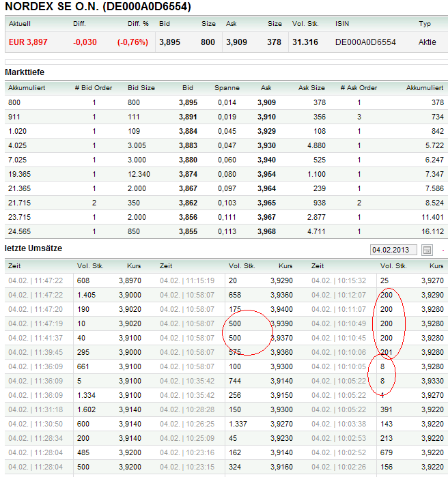Click the ISIN value 'DE000A0D6554' in summary row
This screenshot has width=448, height=477.
click(x=365, y=42)
